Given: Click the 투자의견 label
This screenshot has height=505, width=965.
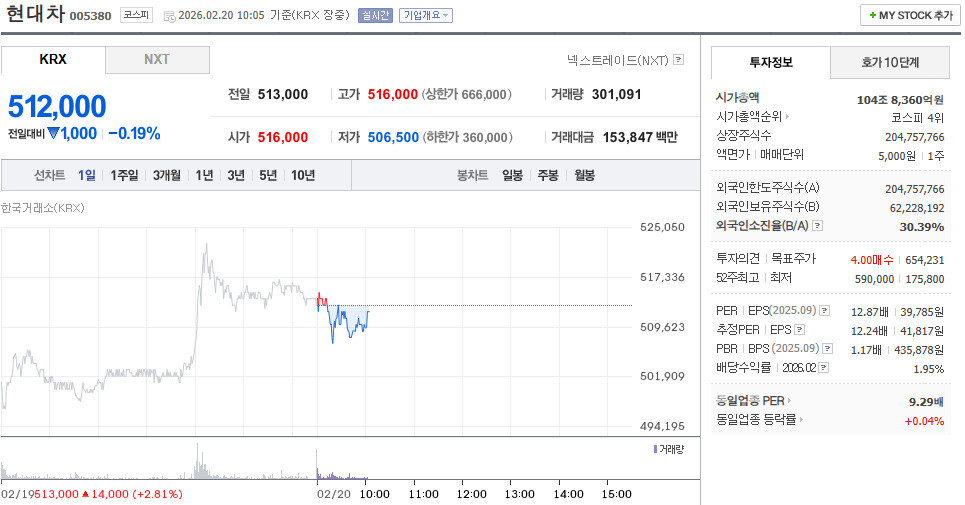Looking at the screenshot, I should click(x=738, y=258).
